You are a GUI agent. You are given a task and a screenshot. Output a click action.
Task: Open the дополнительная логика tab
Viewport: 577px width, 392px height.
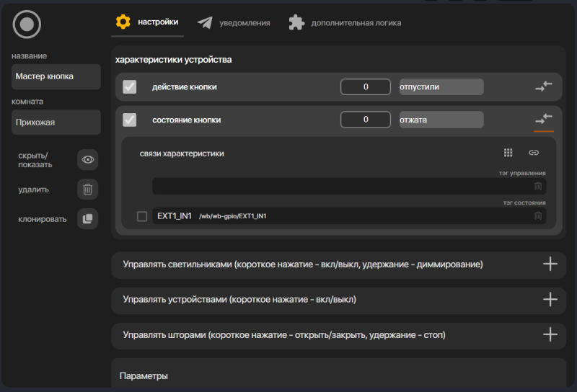[345, 23]
